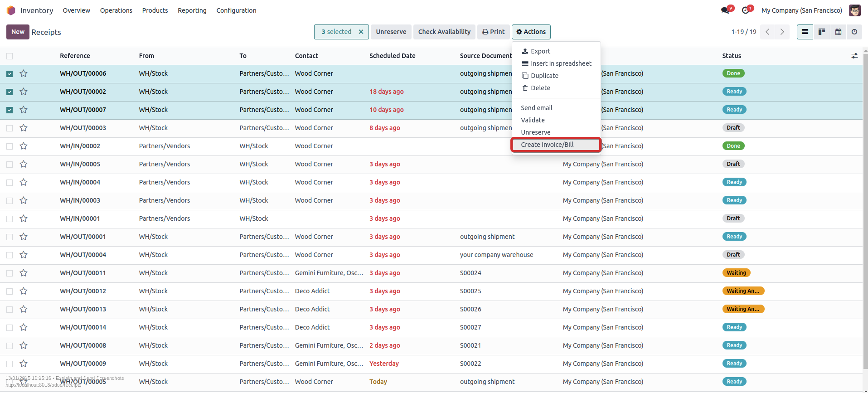
Task: Open the calendar view icon
Action: pos(838,32)
